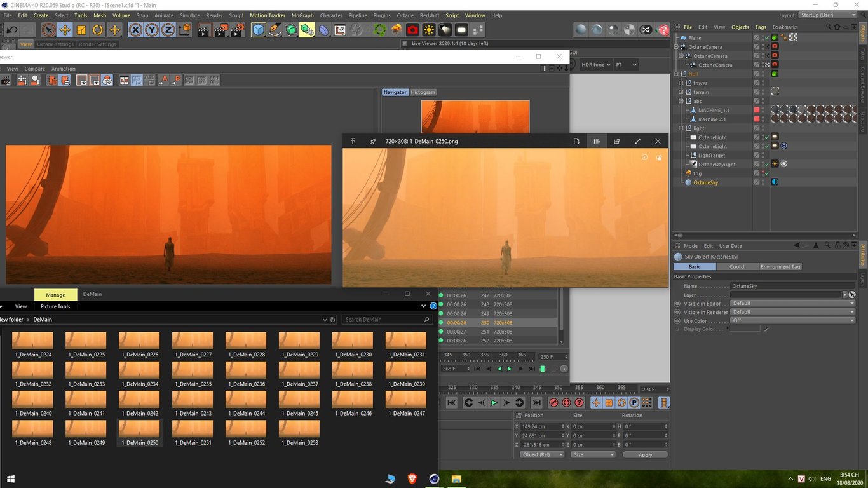Expand the tower null hierarchy
Image resolution: width=868 pixels, height=488 pixels.
681,83
